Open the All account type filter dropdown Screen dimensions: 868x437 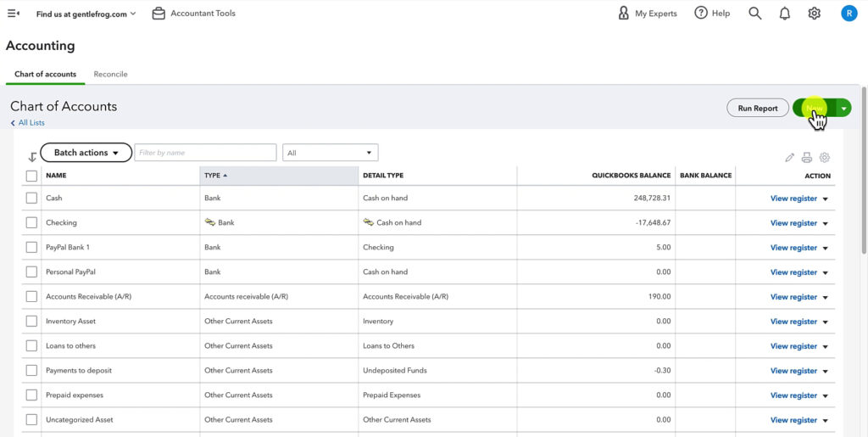click(331, 152)
